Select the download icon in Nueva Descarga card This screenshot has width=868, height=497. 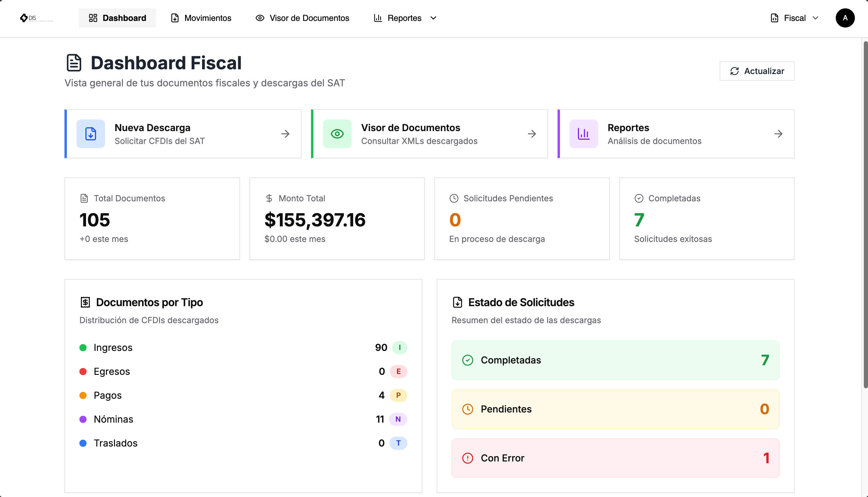pyautogui.click(x=90, y=134)
